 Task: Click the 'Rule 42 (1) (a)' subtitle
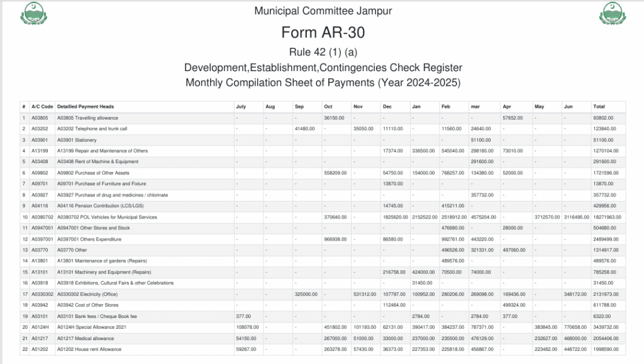coord(323,52)
